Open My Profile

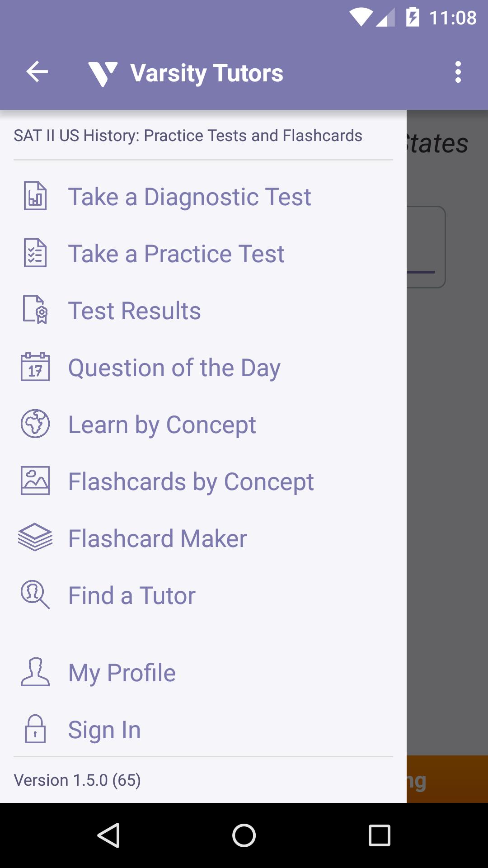[x=122, y=673]
